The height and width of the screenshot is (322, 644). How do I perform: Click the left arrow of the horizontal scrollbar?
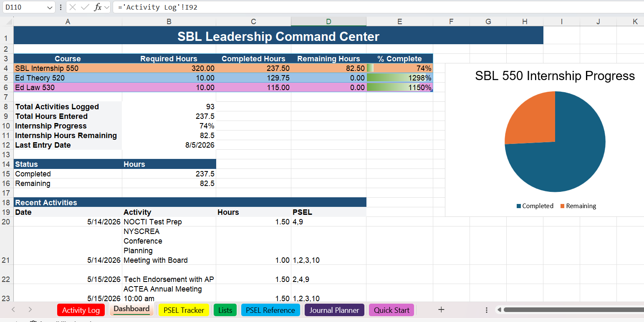(498, 310)
